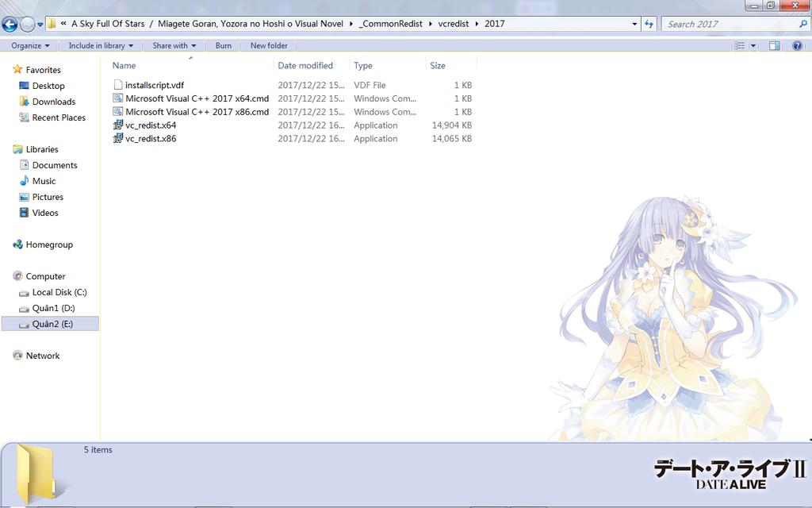Open the Music library
This screenshot has height=508, width=812.
[x=44, y=182]
